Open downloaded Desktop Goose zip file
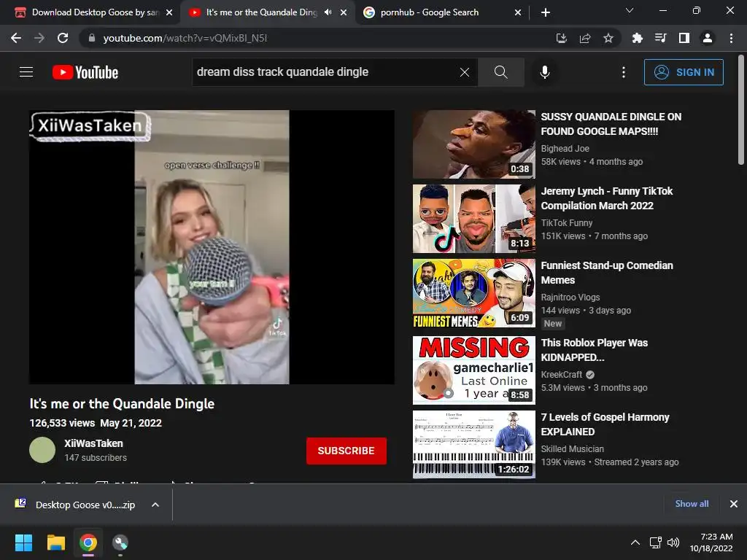747x560 pixels. click(x=76, y=505)
